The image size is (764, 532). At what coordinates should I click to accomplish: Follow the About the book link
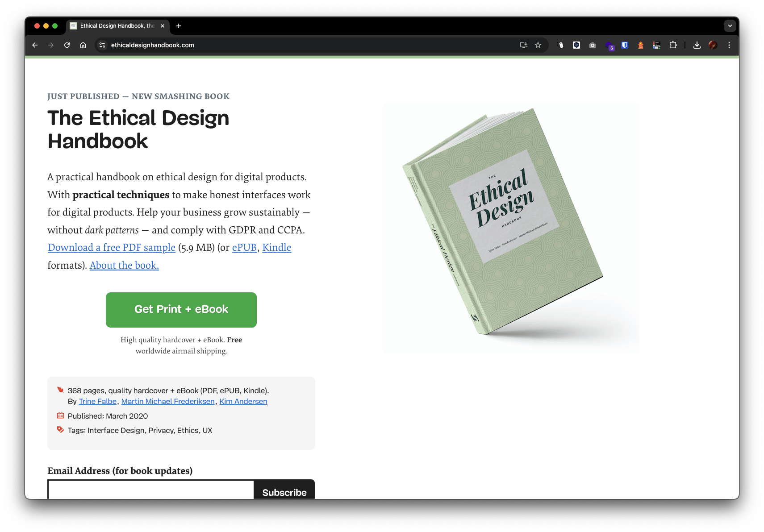point(124,265)
